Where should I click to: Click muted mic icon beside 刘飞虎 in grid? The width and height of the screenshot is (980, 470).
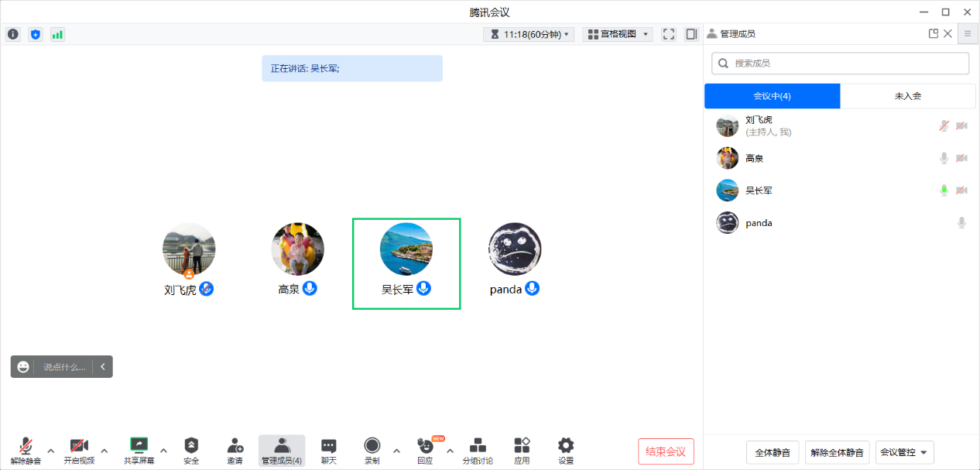click(x=206, y=289)
